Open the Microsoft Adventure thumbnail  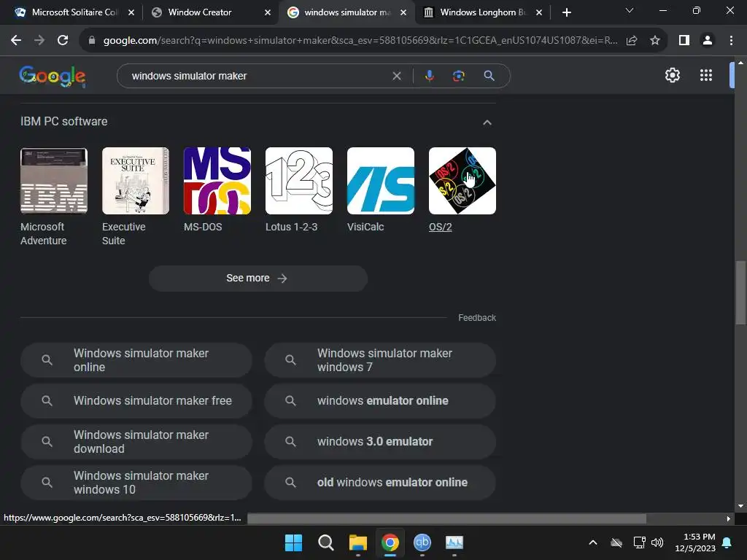(54, 181)
